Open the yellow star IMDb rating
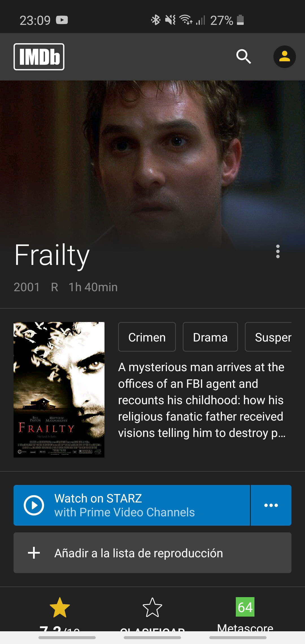The width and height of the screenshot is (305, 644). [60, 607]
